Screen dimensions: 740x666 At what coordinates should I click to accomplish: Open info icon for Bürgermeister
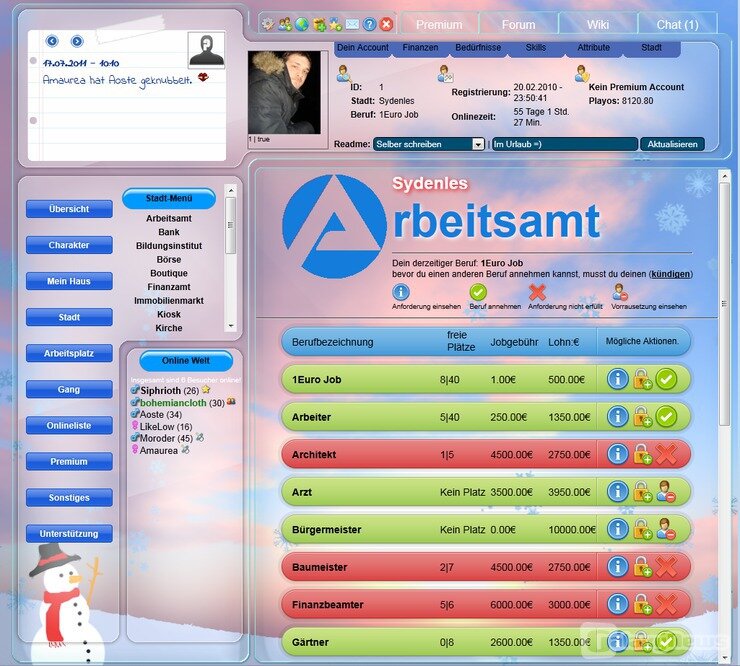tap(617, 529)
